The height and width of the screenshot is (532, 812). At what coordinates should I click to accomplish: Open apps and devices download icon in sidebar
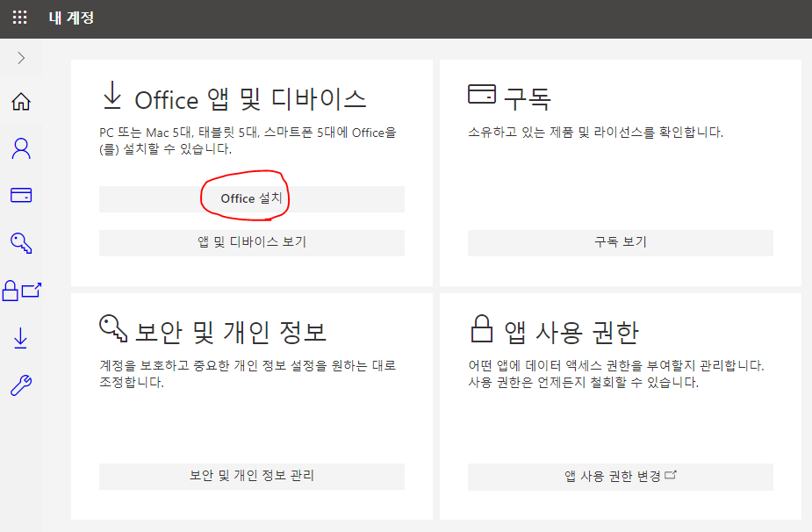point(21,338)
